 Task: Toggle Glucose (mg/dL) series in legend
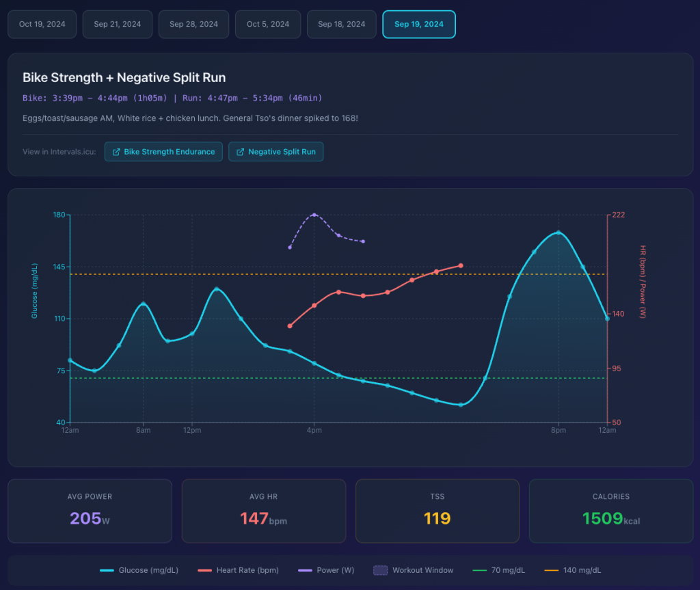139,570
